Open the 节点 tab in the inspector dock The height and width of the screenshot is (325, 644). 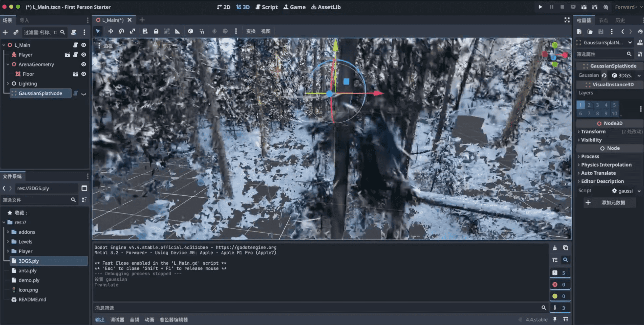click(x=603, y=20)
